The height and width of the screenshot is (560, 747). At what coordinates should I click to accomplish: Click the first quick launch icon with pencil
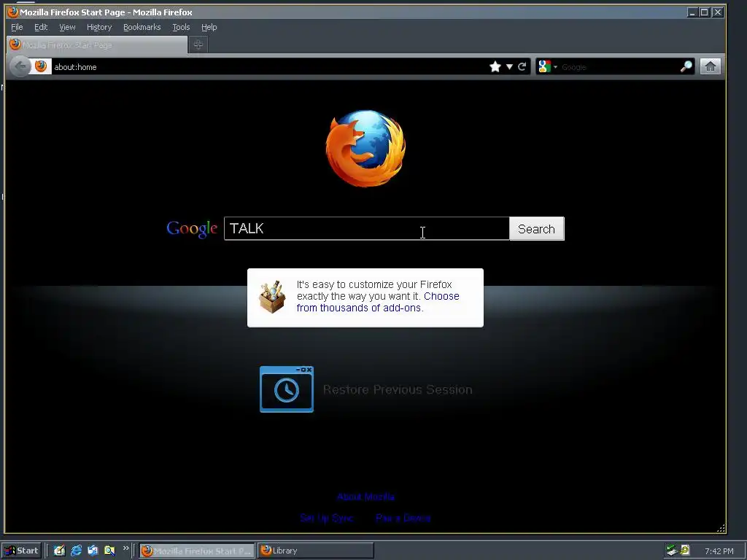click(x=59, y=551)
